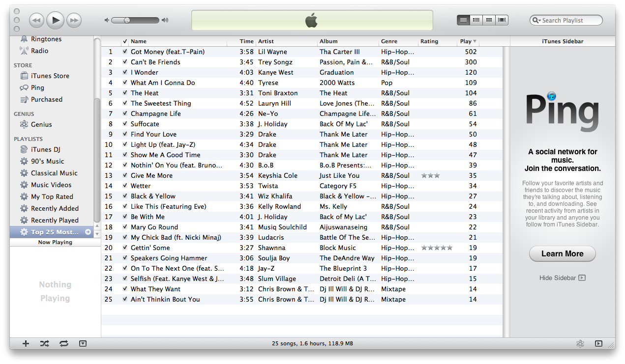Uncheck Give Me More checkbox

[x=125, y=175]
